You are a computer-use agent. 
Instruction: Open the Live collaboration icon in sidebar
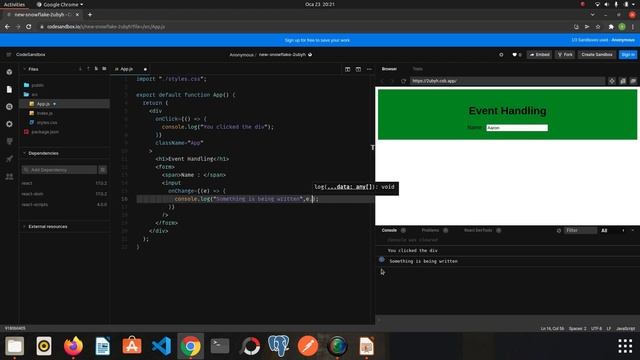(9, 176)
